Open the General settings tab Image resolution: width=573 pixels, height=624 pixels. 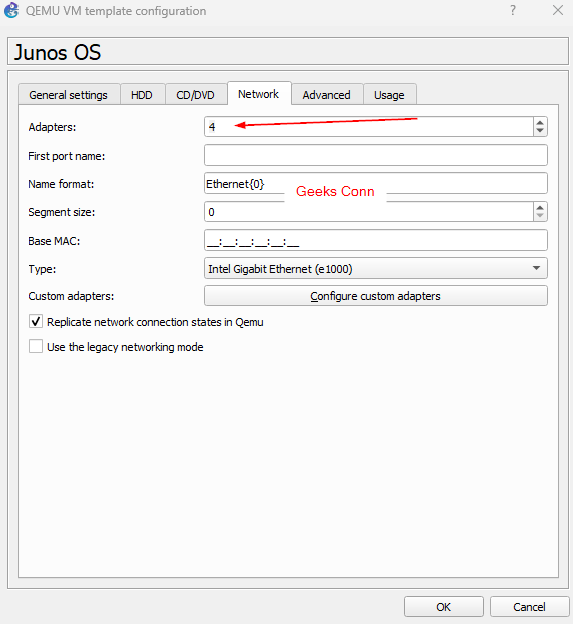(69, 95)
